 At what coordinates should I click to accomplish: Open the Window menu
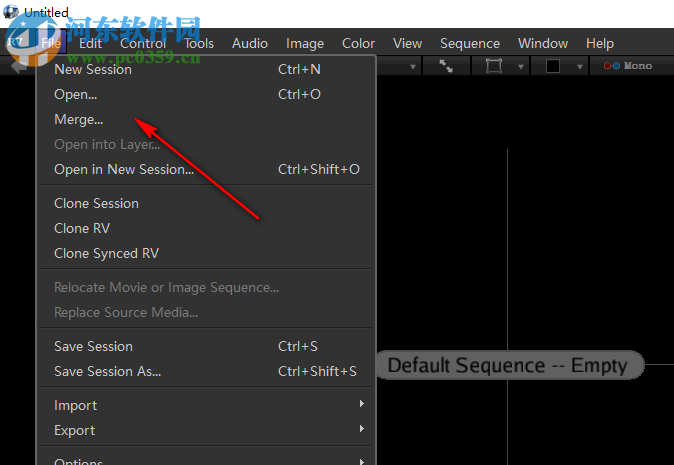[543, 43]
